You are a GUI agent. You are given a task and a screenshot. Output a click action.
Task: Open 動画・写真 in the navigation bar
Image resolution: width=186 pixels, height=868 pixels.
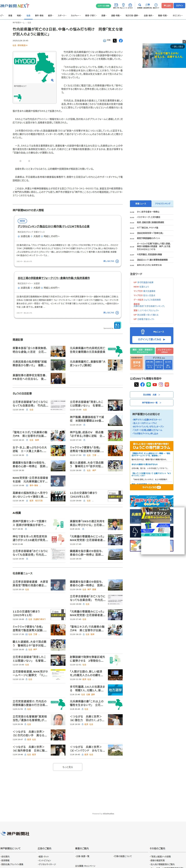point(163,15)
